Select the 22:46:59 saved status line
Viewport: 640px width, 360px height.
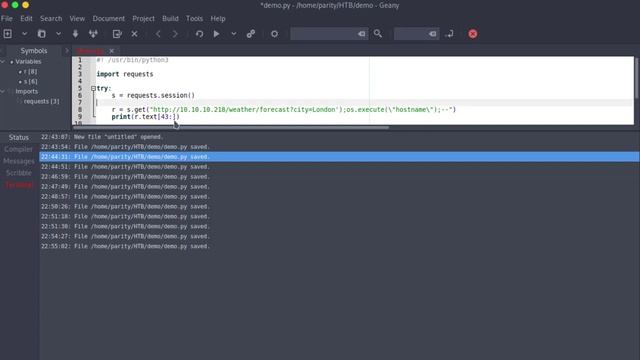coord(339,177)
